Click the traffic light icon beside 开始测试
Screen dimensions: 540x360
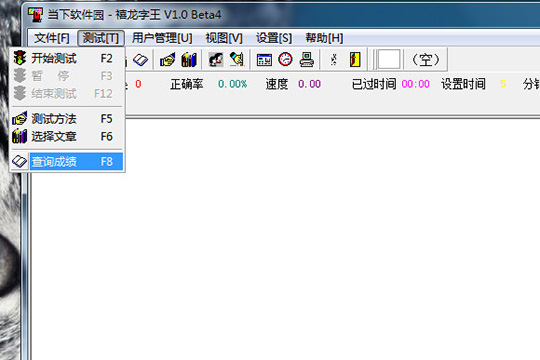pos(20,58)
